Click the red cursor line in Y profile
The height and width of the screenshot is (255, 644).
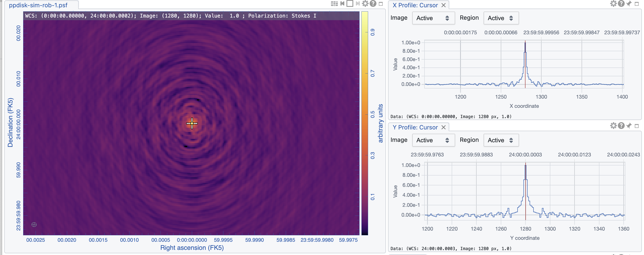pos(525,191)
